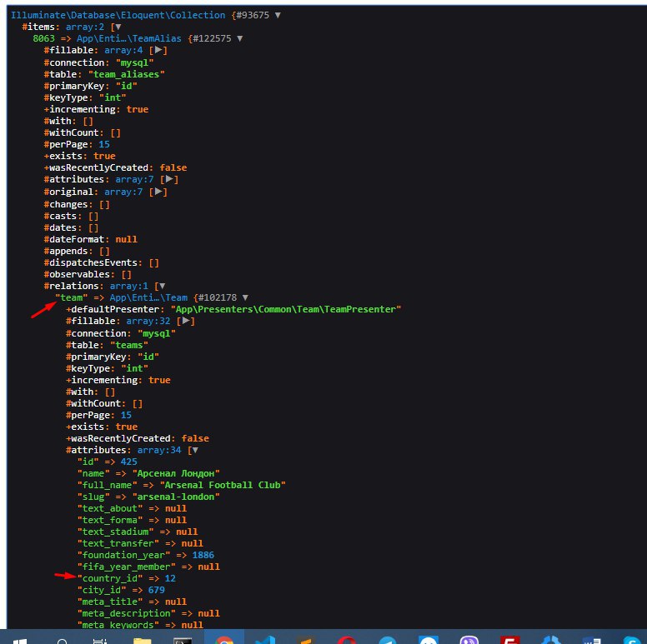Click the 8063 array key
This screenshot has width=647, height=644.
[43, 38]
